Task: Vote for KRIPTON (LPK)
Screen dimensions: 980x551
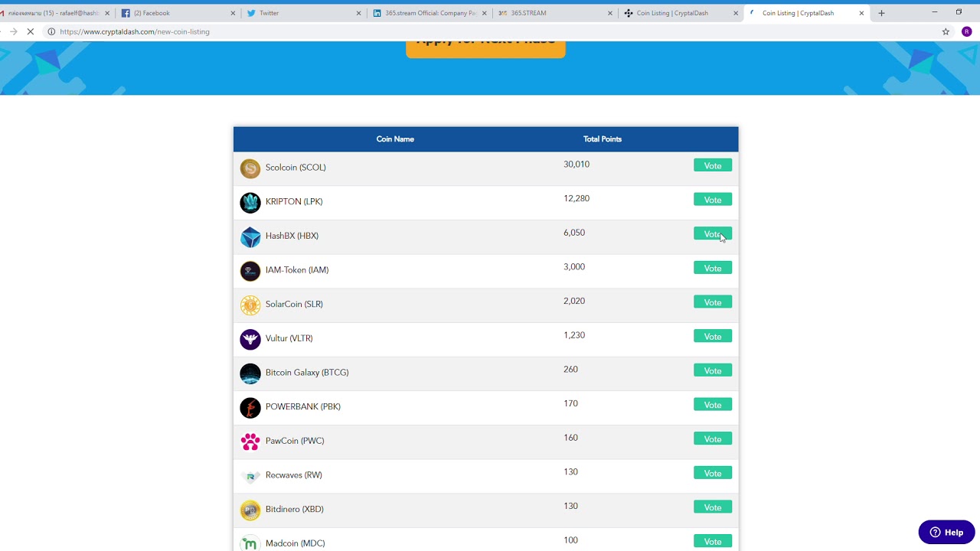Action: 713,200
